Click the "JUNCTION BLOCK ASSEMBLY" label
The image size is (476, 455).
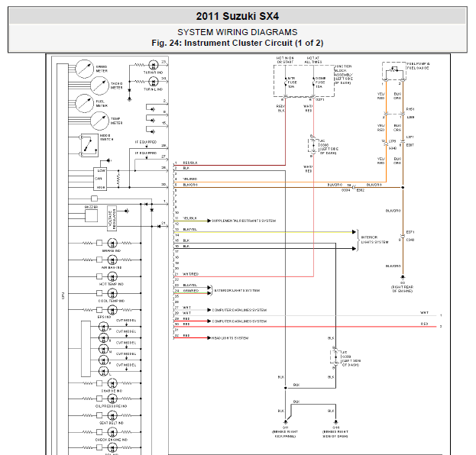(x=343, y=75)
